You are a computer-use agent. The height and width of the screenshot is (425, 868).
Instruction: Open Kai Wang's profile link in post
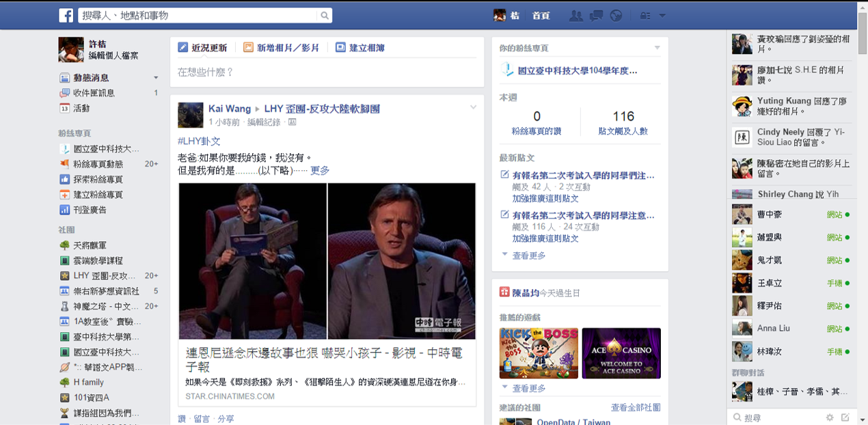pyautogui.click(x=230, y=109)
